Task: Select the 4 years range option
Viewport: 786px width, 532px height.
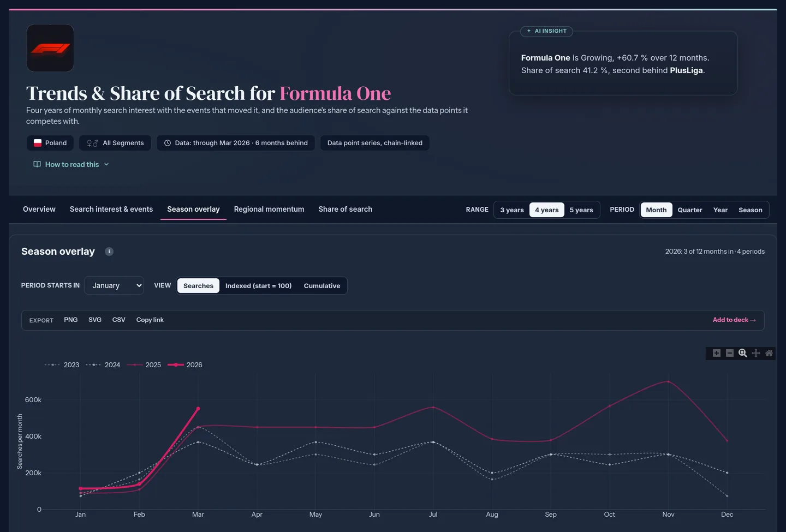Action: [547, 210]
